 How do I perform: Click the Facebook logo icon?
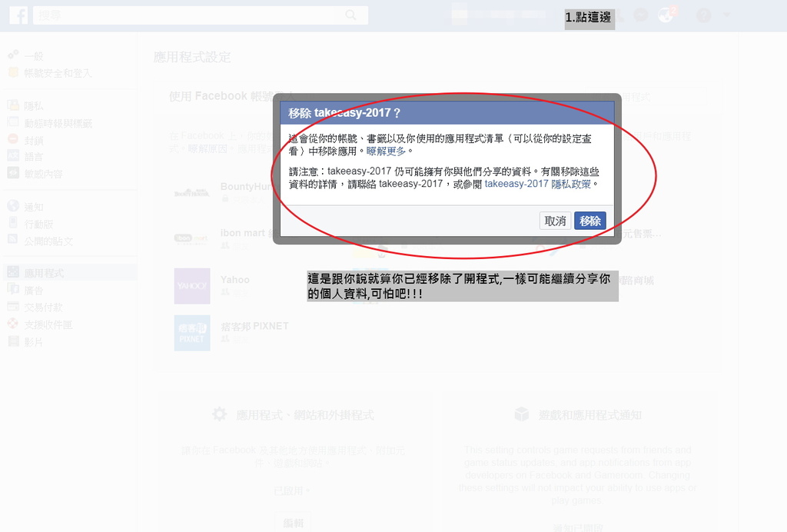pos(18,15)
